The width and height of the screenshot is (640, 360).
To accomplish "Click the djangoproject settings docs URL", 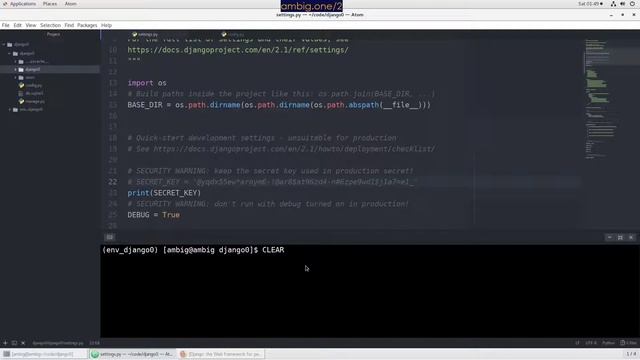I will [238, 50].
